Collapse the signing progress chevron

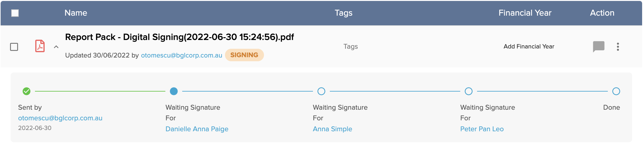(x=56, y=47)
